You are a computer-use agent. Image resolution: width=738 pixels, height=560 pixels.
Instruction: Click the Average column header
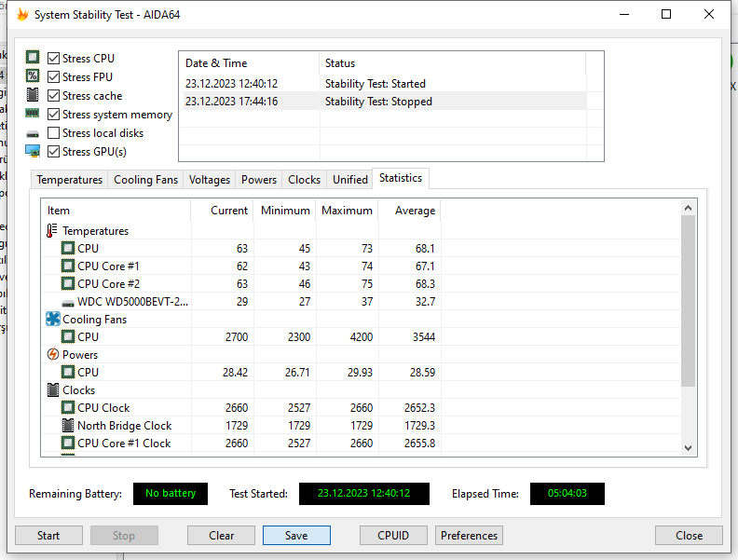409,211
